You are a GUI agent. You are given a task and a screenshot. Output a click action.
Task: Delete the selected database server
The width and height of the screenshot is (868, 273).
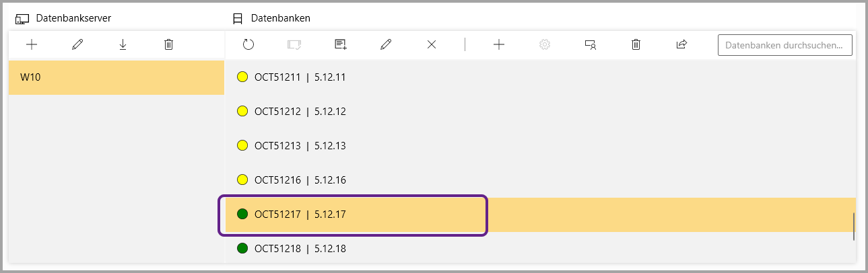[168, 45]
